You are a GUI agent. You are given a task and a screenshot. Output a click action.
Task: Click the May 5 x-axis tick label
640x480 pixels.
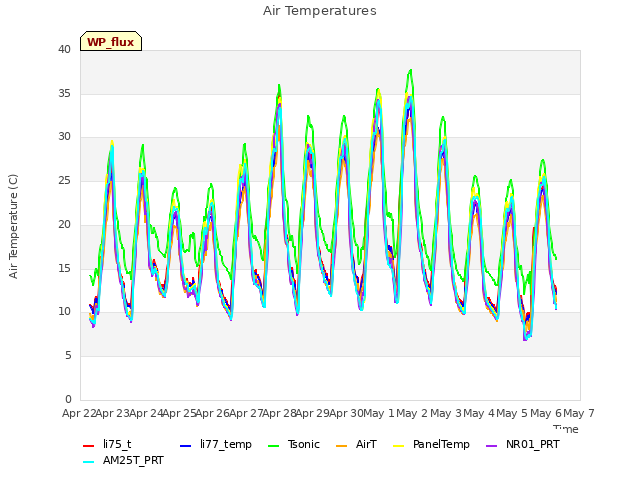512,413
